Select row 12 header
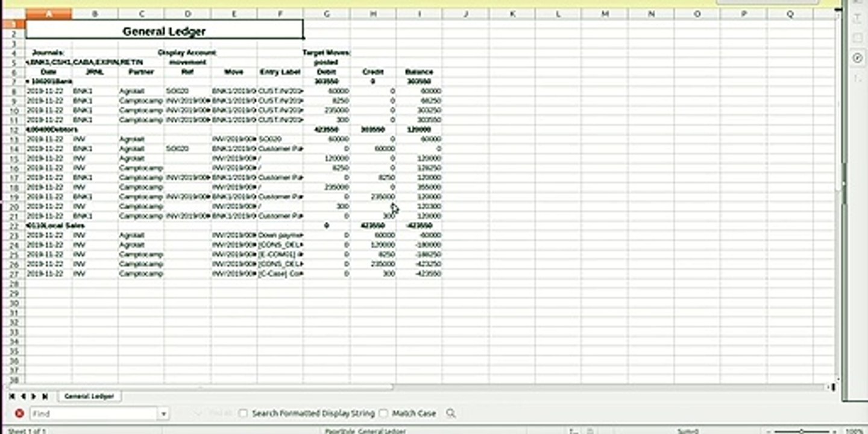The height and width of the screenshot is (434, 868). click(x=13, y=130)
